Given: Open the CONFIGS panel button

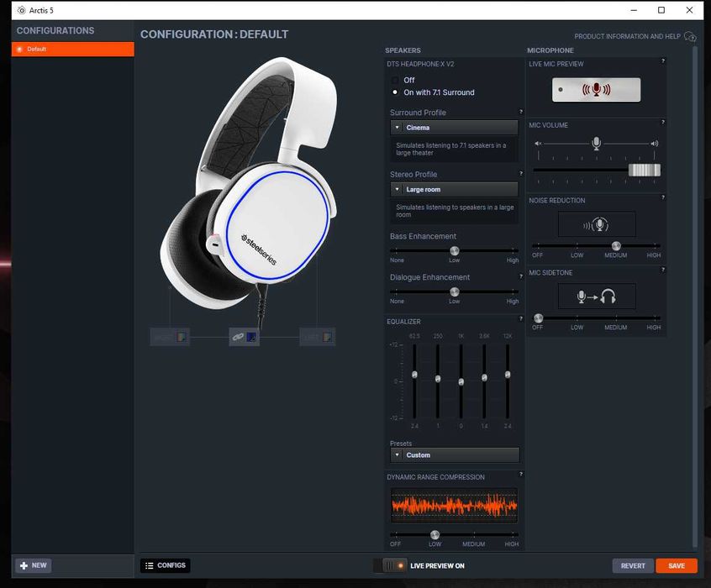Looking at the screenshot, I should tap(165, 565).
